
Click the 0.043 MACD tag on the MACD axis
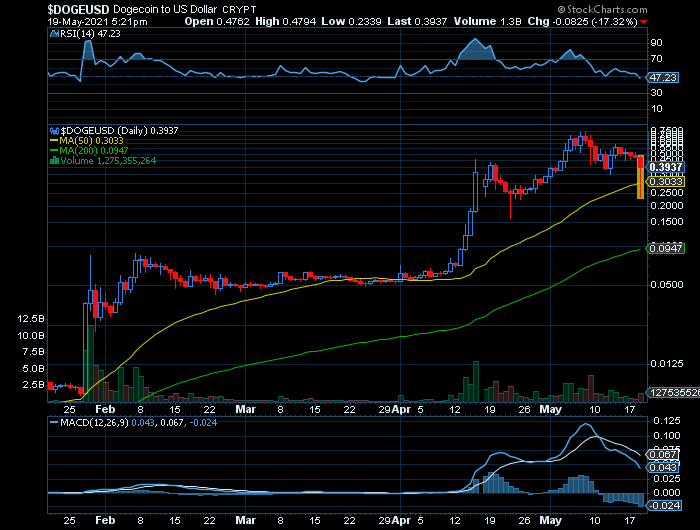pyautogui.click(x=663, y=467)
